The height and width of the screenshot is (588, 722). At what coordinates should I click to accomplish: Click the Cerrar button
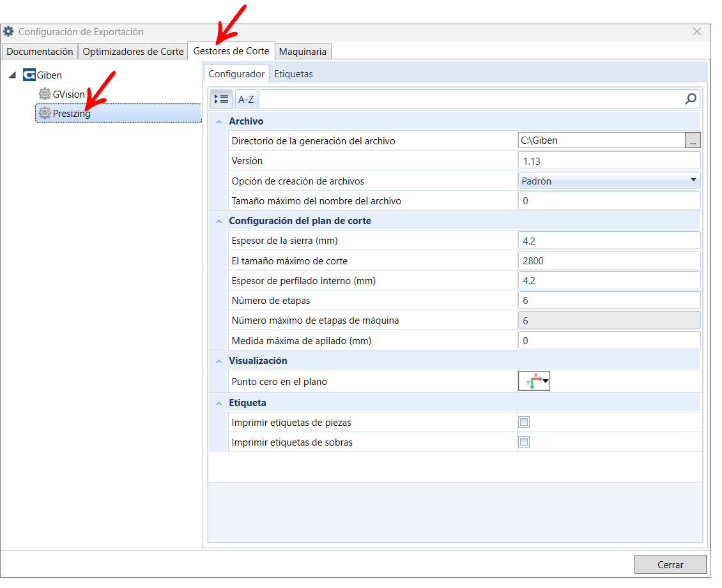[670, 565]
